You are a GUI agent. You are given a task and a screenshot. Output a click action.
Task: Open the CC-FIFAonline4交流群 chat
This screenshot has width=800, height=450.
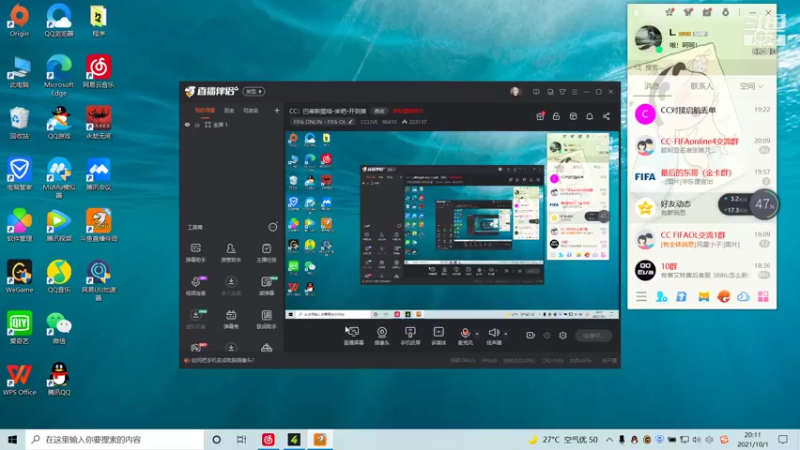pos(702,145)
